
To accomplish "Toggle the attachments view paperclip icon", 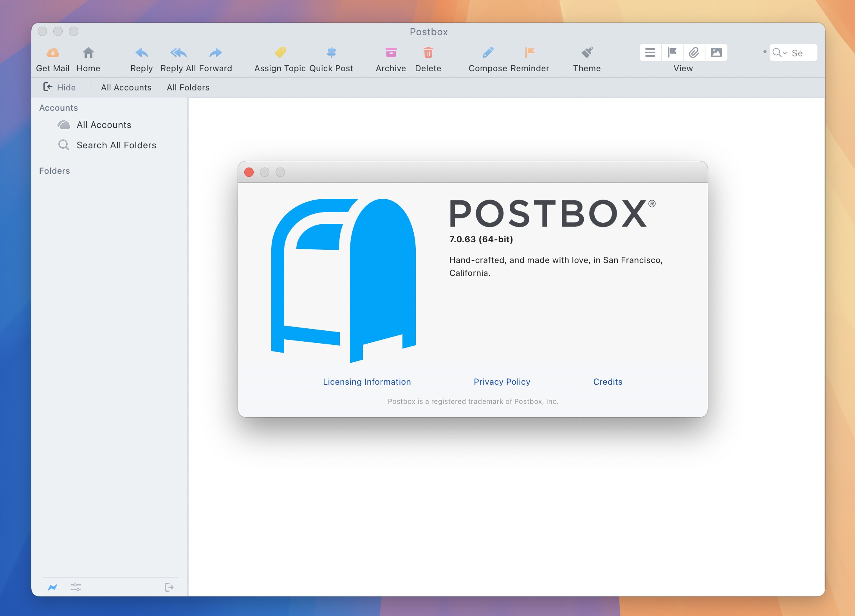I will point(694,52).
